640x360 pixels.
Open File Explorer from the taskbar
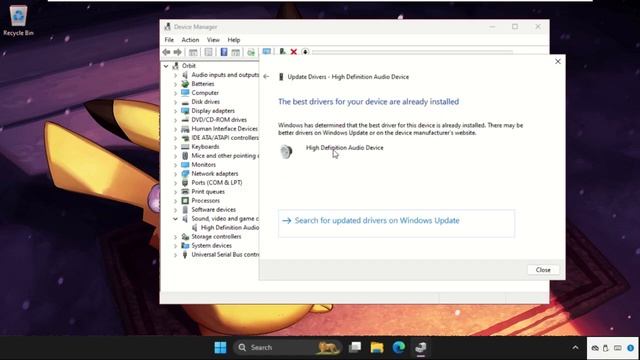click(x=377, y=347)
